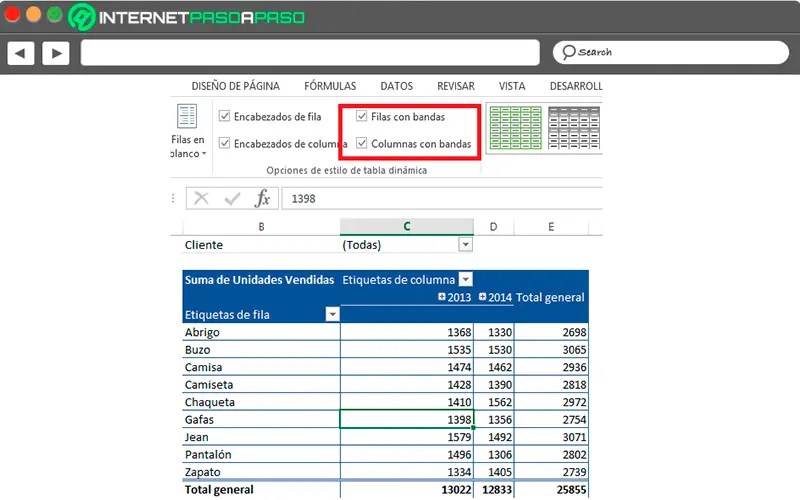800x500 pixels.
Task: Select the green pivot table style thumbnail
Action: pos(515,128)
